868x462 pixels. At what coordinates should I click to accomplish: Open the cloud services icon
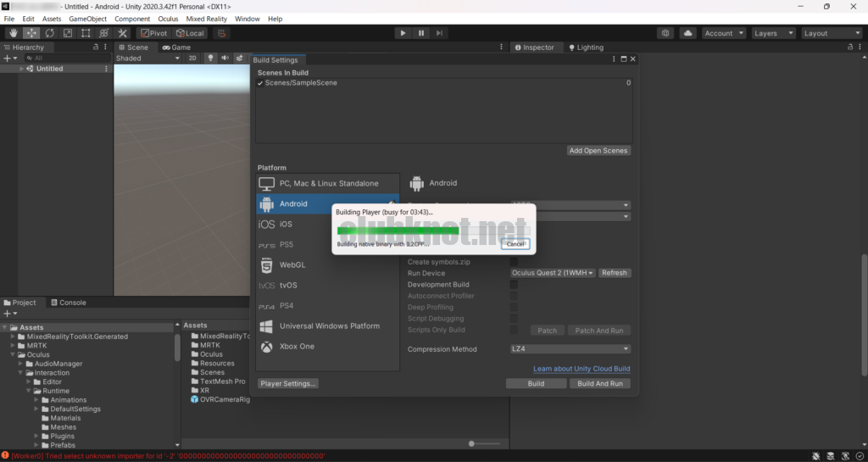click(687, 33)
